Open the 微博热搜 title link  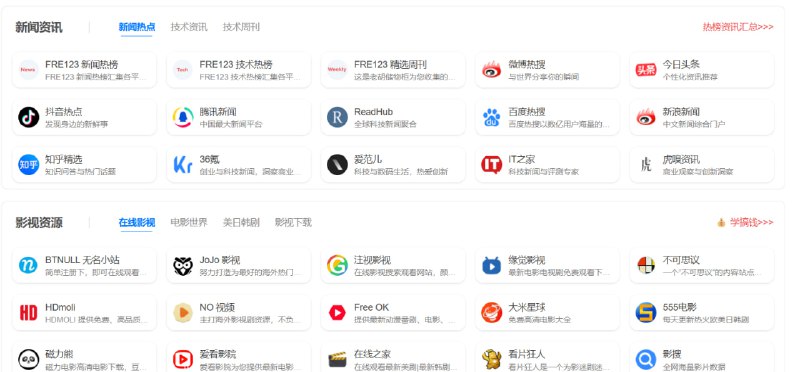click(x=527, y=64)
